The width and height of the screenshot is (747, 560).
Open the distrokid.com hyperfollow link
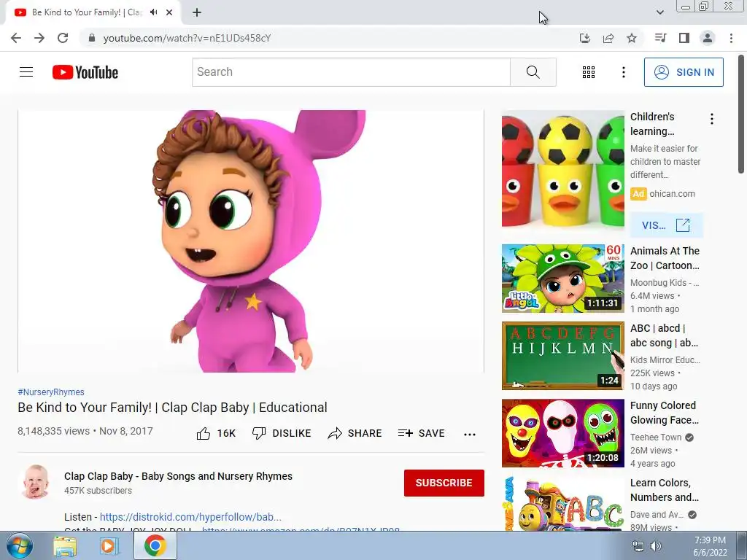(190, 517)
